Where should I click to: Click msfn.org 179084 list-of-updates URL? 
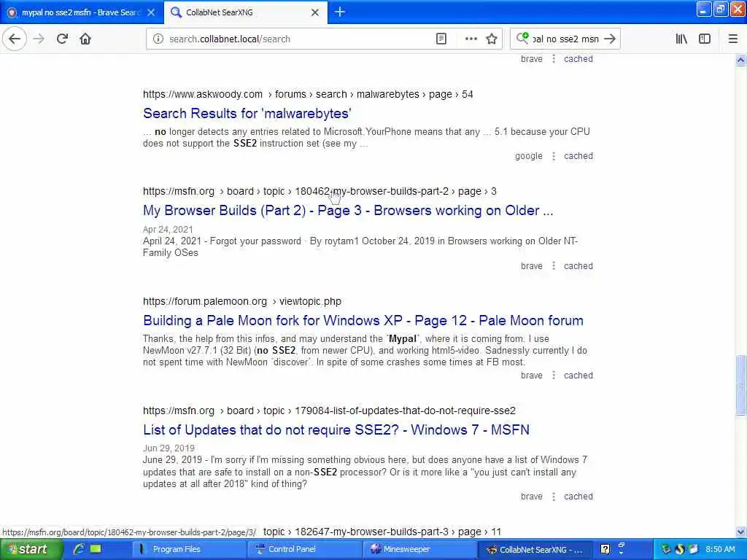coord(329,411)
